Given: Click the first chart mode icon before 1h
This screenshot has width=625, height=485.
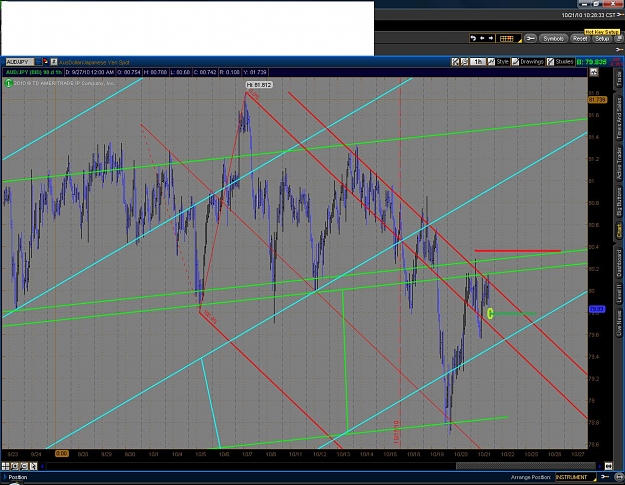Looking at the screenshot, I should point(455,62).
